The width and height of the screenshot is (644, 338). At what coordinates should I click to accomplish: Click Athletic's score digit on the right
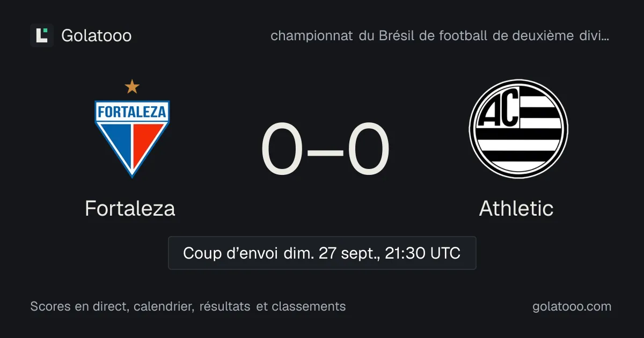368,150
